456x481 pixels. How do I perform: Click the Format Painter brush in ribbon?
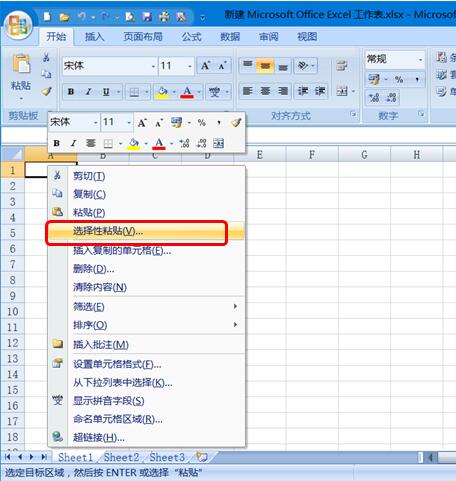pos(46,91)
